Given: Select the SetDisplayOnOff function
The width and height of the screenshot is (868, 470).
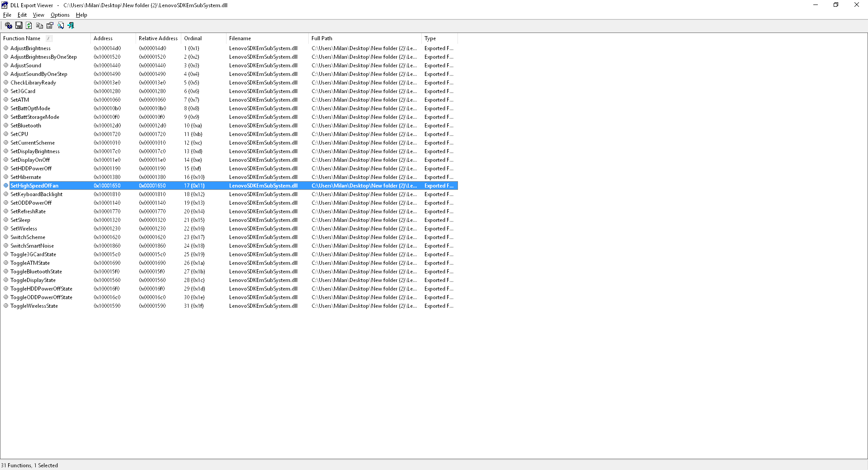Looking at the screenshot, I should pyautogui.click(x=30, y=160).
